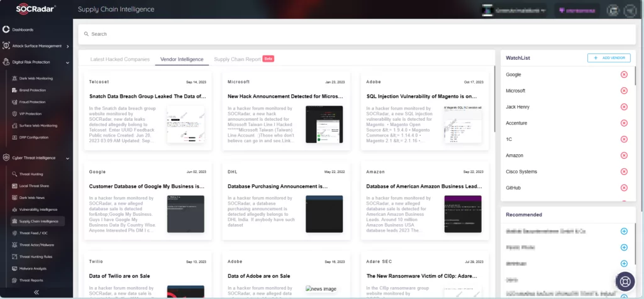Add third Recommended vendor with plus icon
The height and width of the screenshot is (299, 644).
pyautogui.click(x=624, y=263)
